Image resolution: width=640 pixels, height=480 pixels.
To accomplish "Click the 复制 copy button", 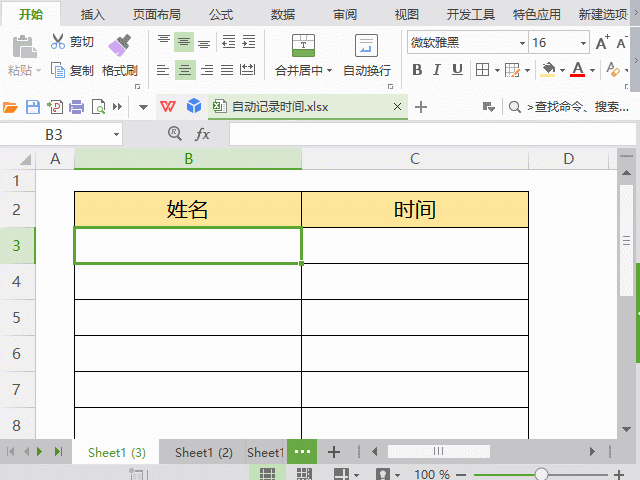I will (x=72, y=71).
